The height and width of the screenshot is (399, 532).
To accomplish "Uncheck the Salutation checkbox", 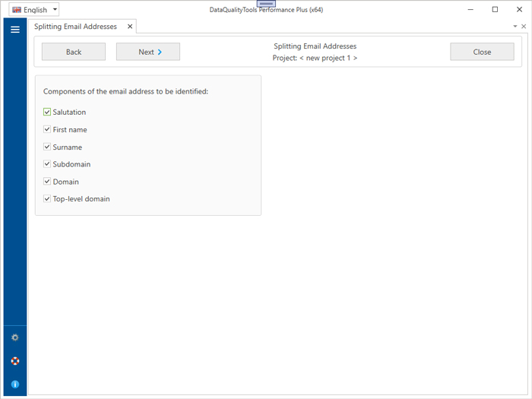I will click(x=47, y=112).
